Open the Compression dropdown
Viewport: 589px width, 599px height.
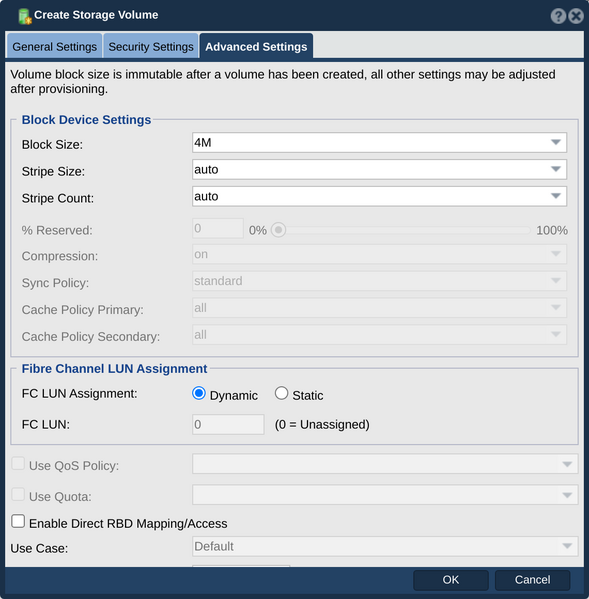click(379, 254)
